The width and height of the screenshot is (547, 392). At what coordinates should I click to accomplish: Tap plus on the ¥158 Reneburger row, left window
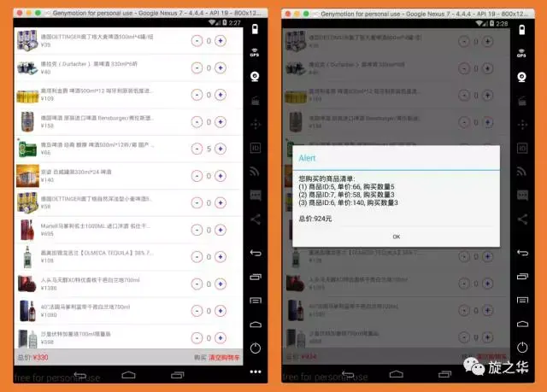point(221,122)
